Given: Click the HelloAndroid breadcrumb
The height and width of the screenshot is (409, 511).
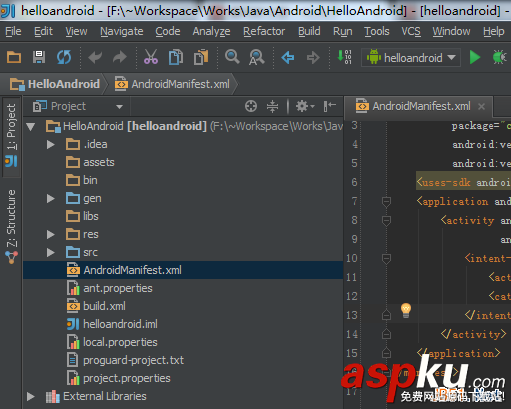Looking at the screenshot, I should (55, 84).
